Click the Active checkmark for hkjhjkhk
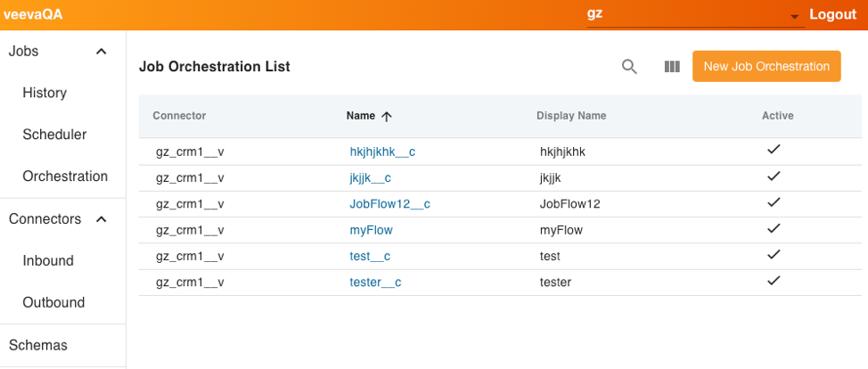 pyautogui.click(x=774, y=151)
